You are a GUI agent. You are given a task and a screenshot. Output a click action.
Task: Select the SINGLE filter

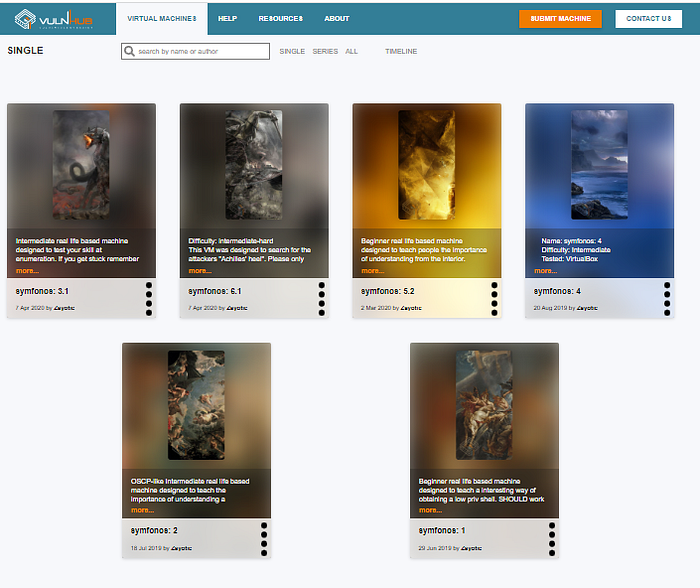(292, 51)
